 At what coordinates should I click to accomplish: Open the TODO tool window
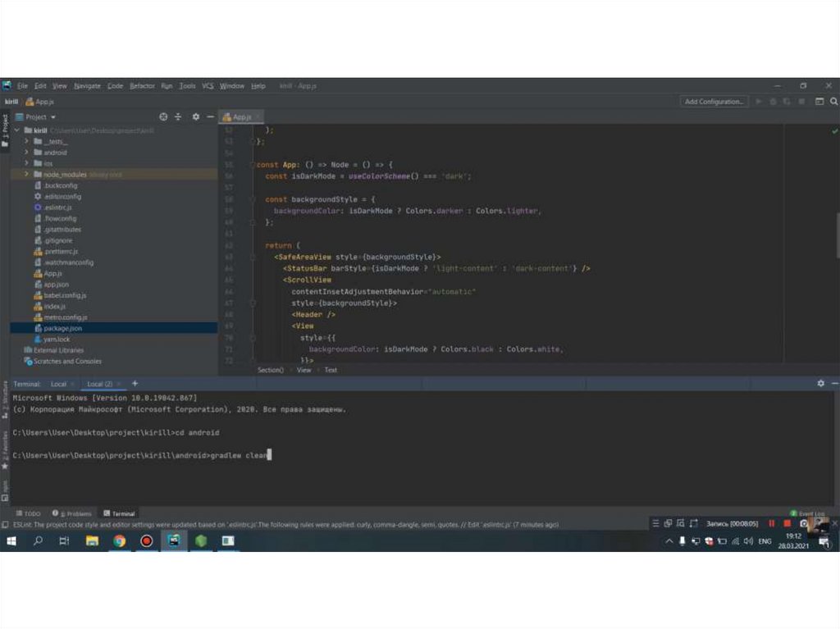point(29,513)
